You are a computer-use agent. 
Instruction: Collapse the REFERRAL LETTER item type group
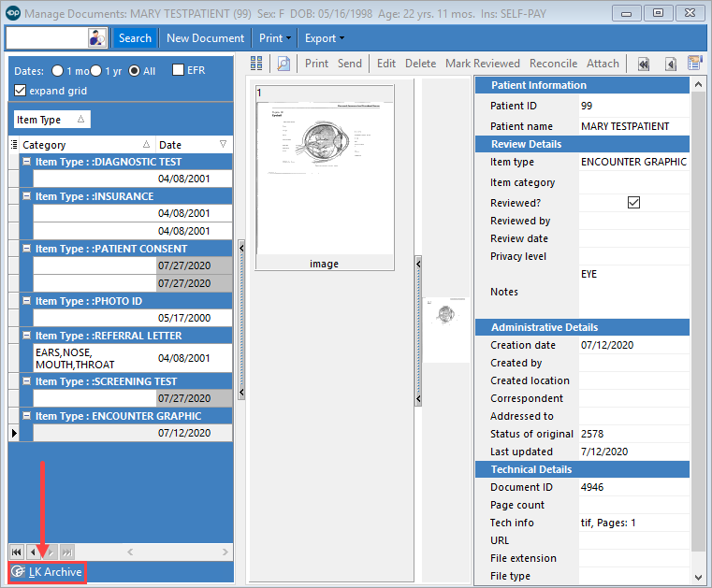click(27, 335)
